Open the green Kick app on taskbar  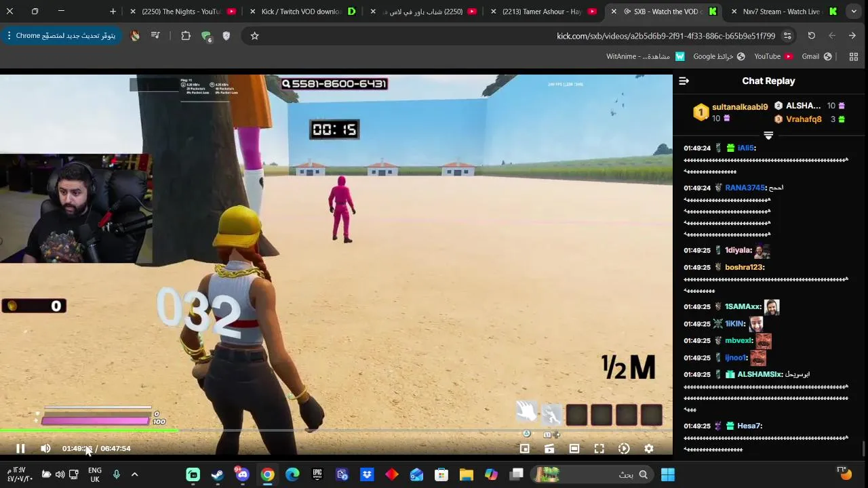coord(193,474)
